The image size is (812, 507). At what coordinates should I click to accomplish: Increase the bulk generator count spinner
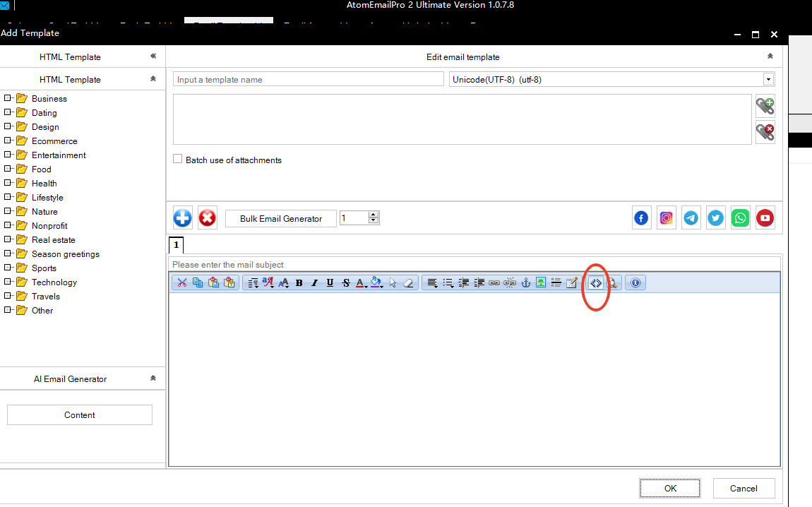click(374, 215)
